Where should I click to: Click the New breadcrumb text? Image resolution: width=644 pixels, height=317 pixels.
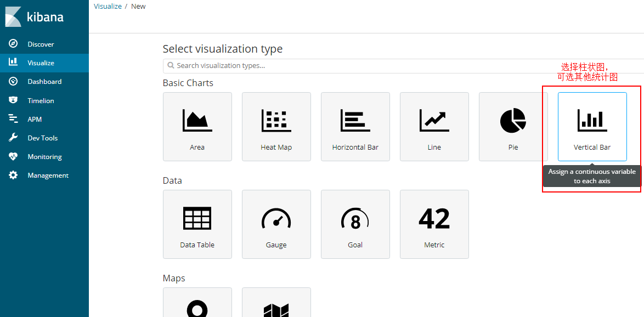pos(138,6)
